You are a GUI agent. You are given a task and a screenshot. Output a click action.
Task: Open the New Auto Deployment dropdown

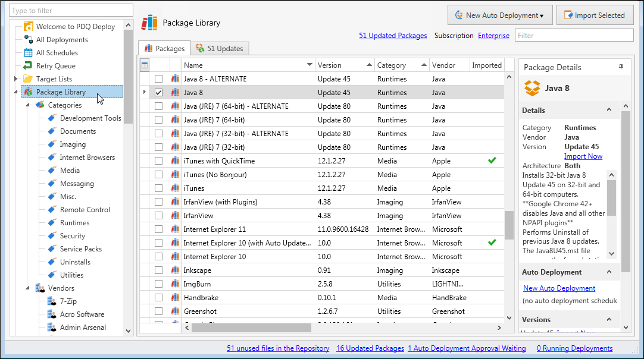click(499, 15)
